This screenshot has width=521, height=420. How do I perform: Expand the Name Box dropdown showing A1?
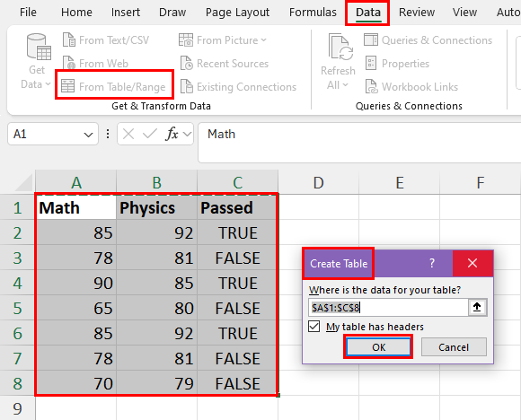(x=88, y=135)
